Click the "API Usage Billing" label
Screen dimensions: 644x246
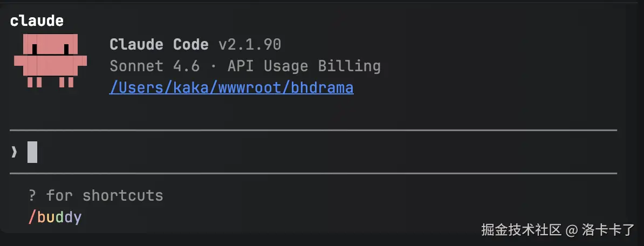[x=304, y=66]
